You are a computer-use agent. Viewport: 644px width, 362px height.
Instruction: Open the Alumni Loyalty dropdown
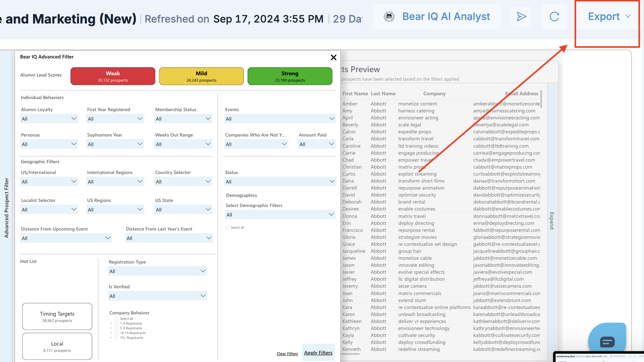pos(49,119)
